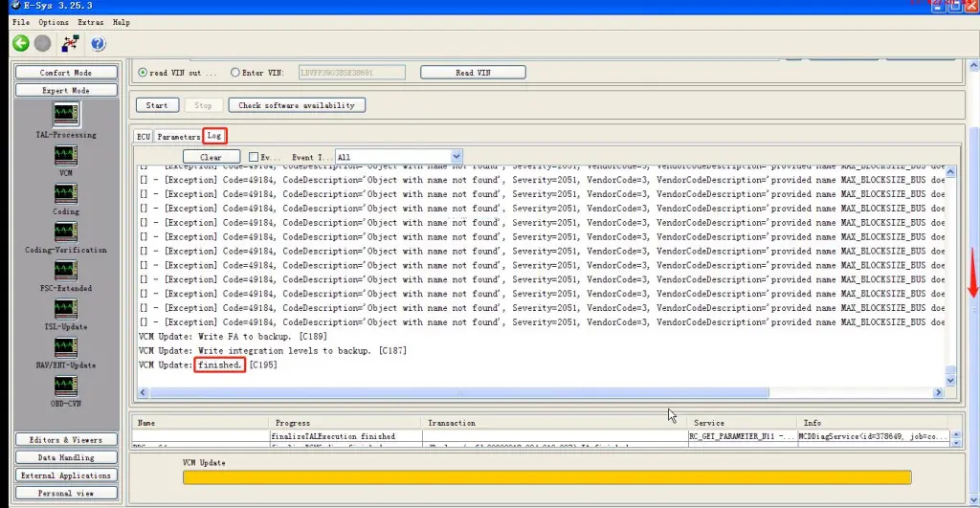Click log vertical scrollbar down arrow
Viewport: 980px width, 508px height.
[x=950, y=380]
